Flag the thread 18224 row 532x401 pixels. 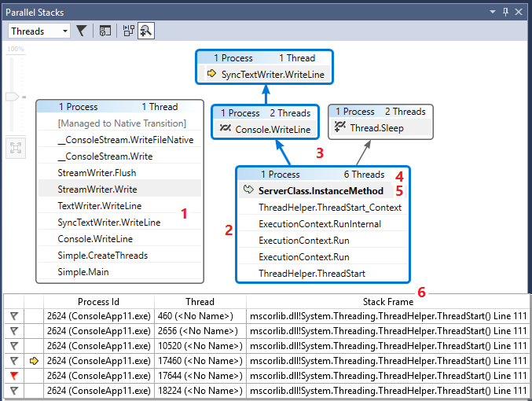pos(13,390)
